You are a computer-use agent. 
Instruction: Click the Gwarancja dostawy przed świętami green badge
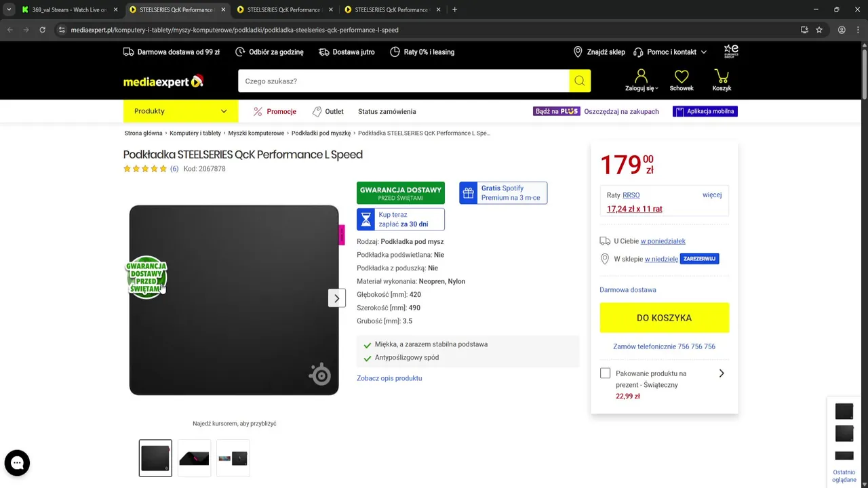click(x=401, y=193)
